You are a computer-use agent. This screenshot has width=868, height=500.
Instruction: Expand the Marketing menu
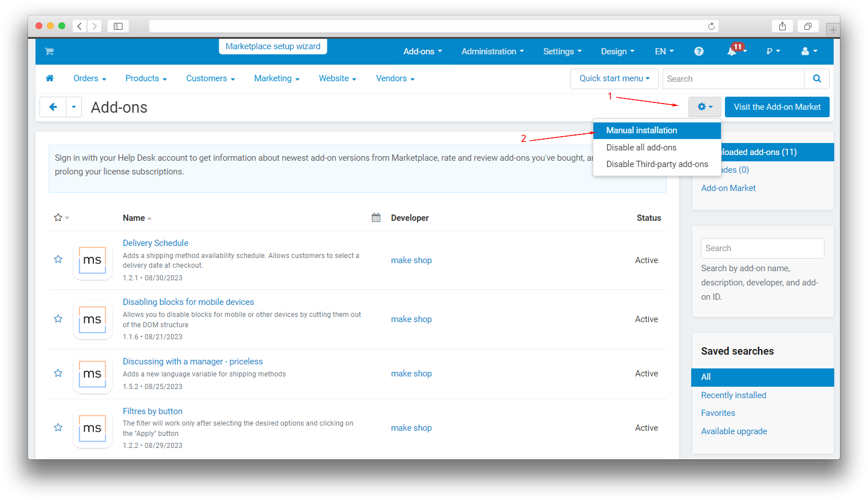click(x=276, y=79)
